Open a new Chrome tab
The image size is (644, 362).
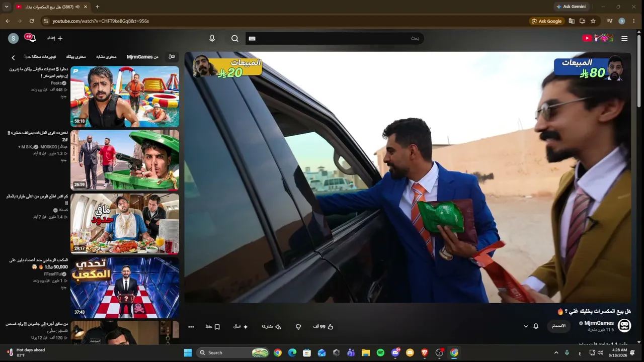tap(98, 7)
